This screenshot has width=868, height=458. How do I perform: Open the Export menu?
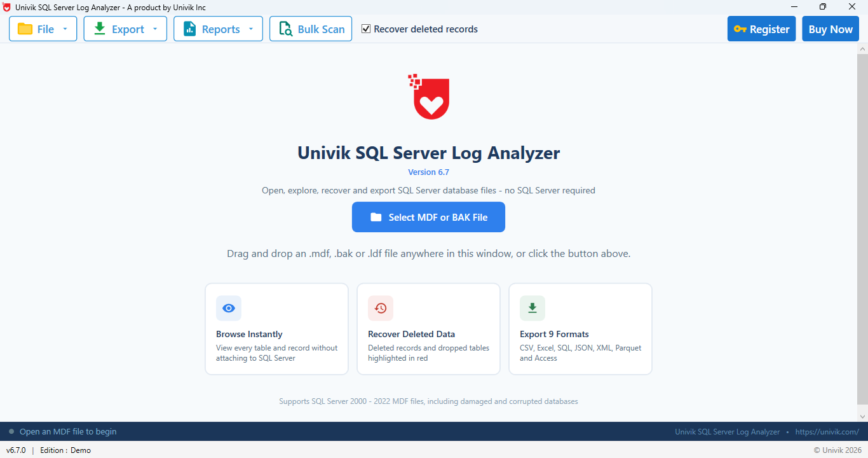click(125, 29)
